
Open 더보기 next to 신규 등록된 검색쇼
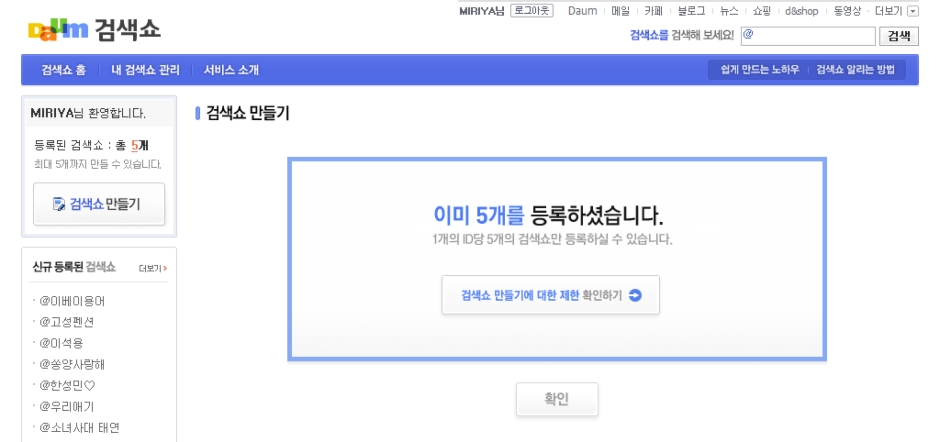pyautogui.click(x=152, y=268)
